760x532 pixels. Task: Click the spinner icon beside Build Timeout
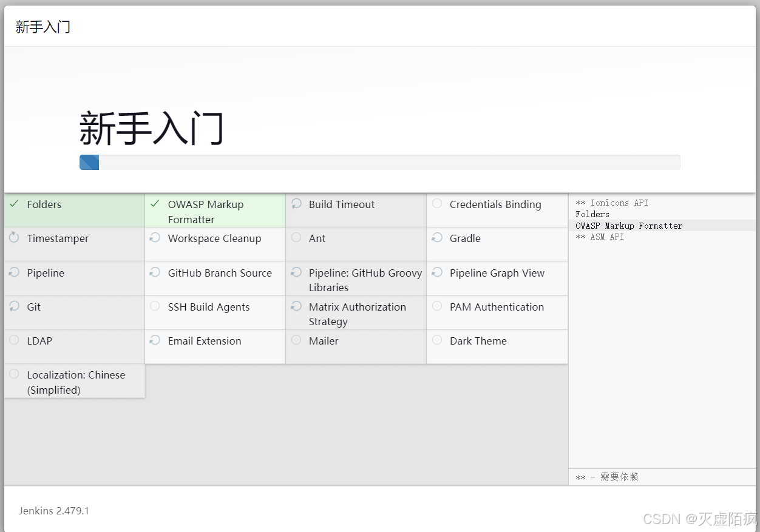[x=296, y=203]
